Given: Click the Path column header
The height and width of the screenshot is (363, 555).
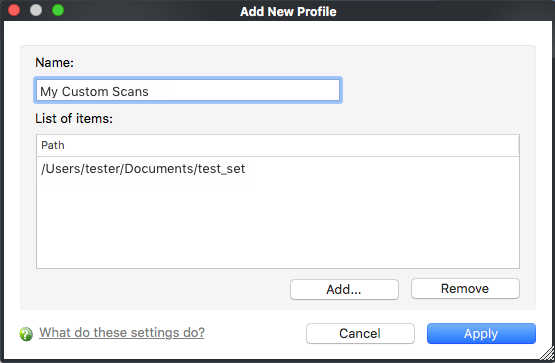Looking at the screenshot, I should pos(278,145).
